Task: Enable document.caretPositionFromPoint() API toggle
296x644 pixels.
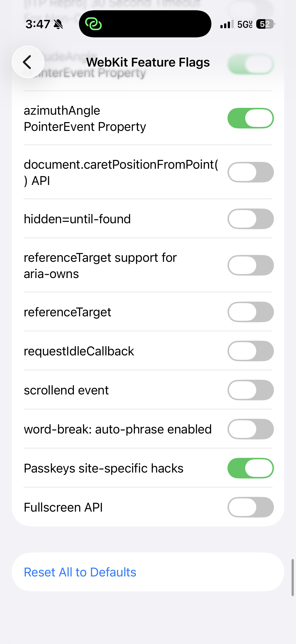Action: [x=251, y=172]
